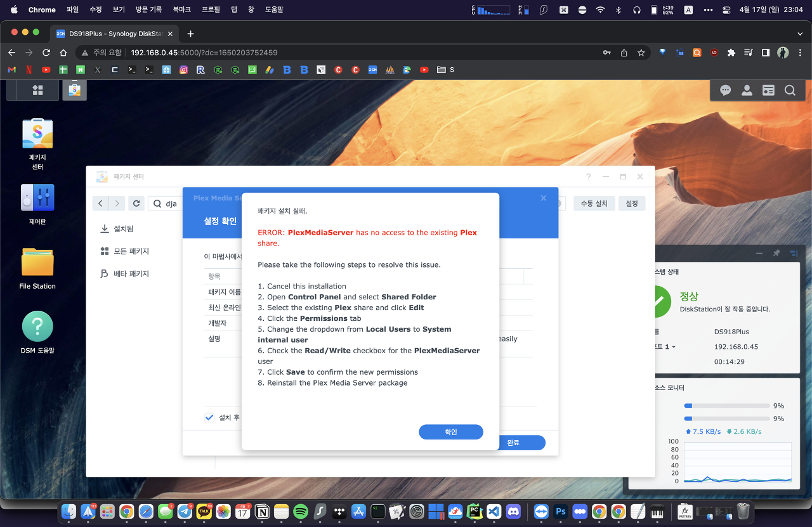Open the Gmail bookmark

(11, 70)
